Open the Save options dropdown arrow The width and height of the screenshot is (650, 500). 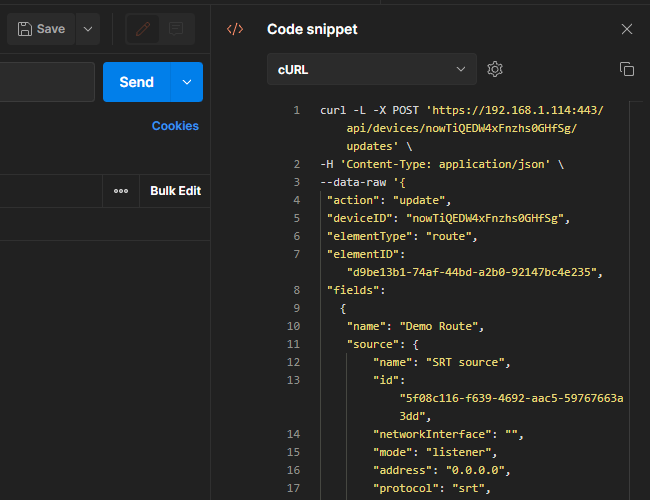point(88,29)
